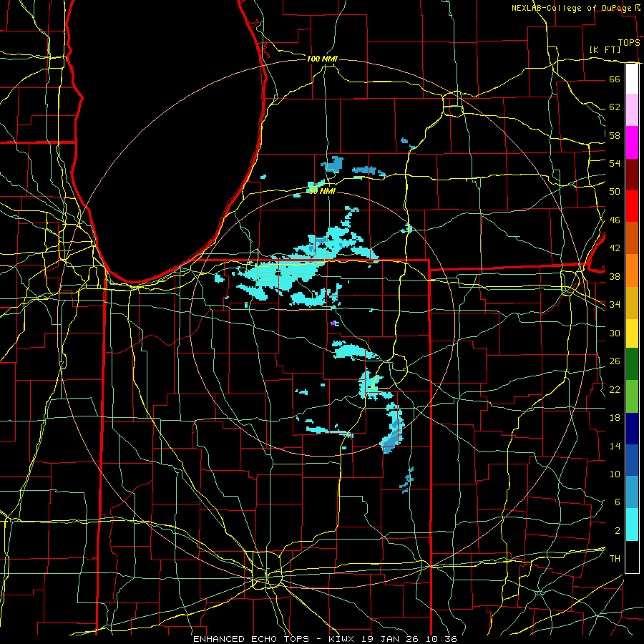The image size is (644, 644).
Task: Click the white 66 kft legend color
Action: click(x=632, y=79)
